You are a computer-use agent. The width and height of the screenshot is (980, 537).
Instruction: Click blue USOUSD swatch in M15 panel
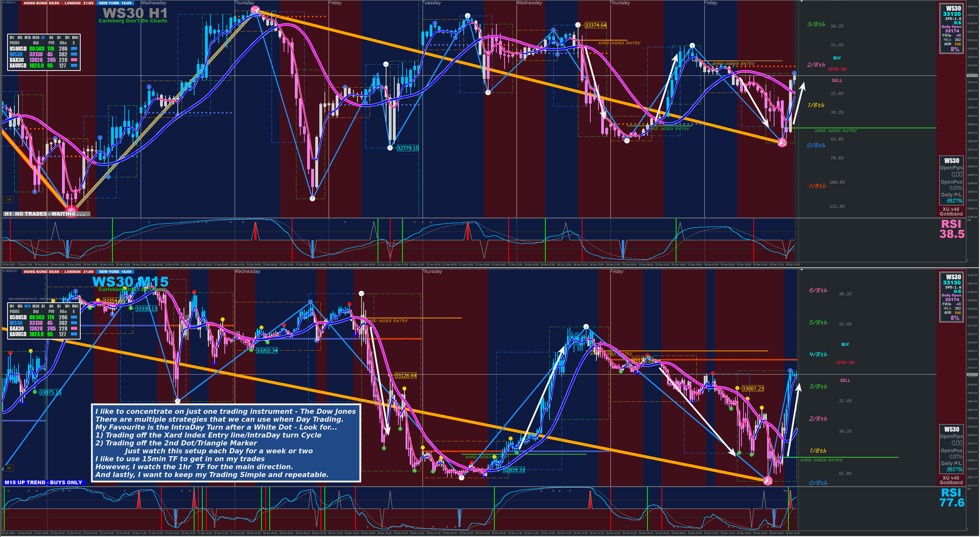(74, 317)
